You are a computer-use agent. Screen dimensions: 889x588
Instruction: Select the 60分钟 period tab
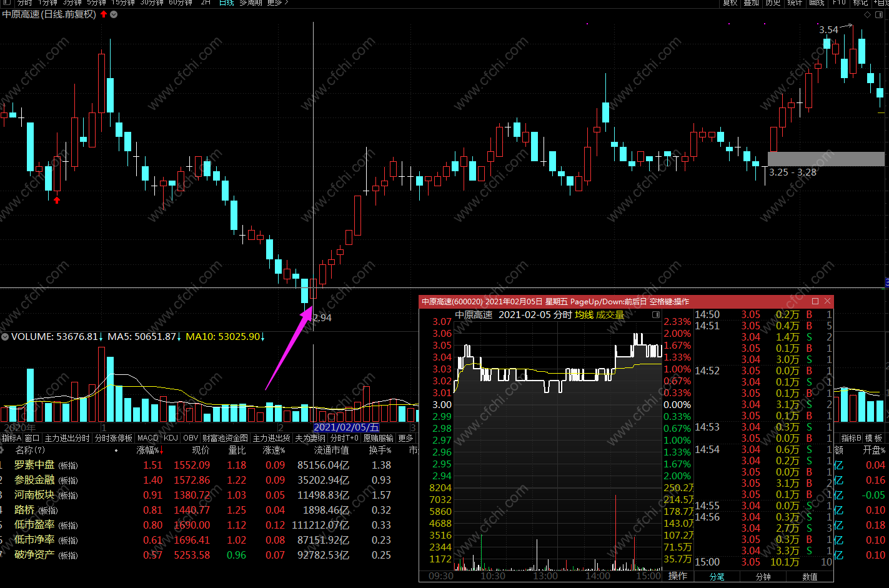click(x=180, y=2)
